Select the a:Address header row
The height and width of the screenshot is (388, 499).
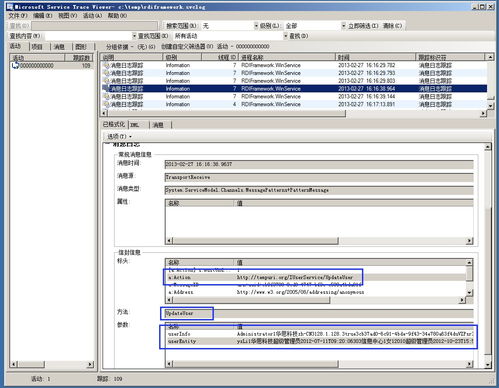click(x=315, y=292)
